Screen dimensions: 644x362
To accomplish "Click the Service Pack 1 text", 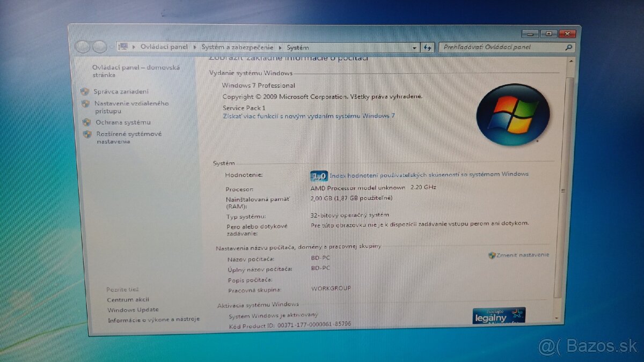I will [244, 108].
